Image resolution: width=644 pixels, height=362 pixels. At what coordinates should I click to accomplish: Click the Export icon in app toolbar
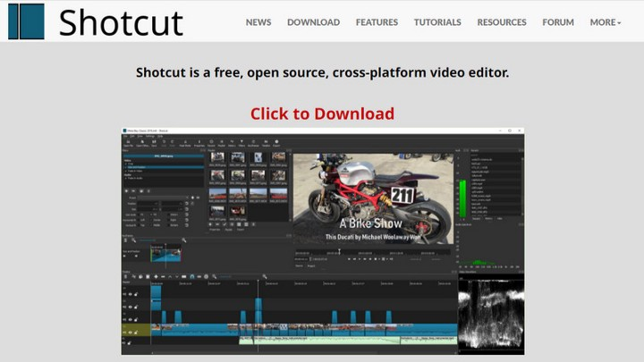tap(276, 143)
